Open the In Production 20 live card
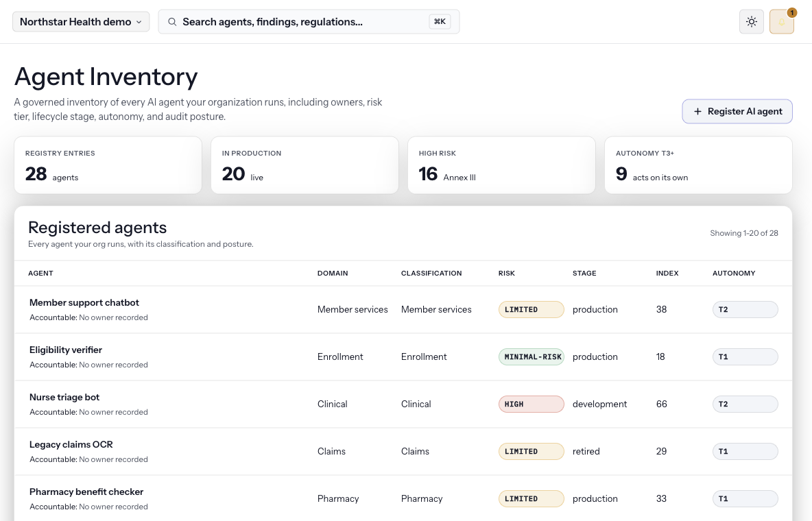The image size is (812, 521). pos(304,165)
